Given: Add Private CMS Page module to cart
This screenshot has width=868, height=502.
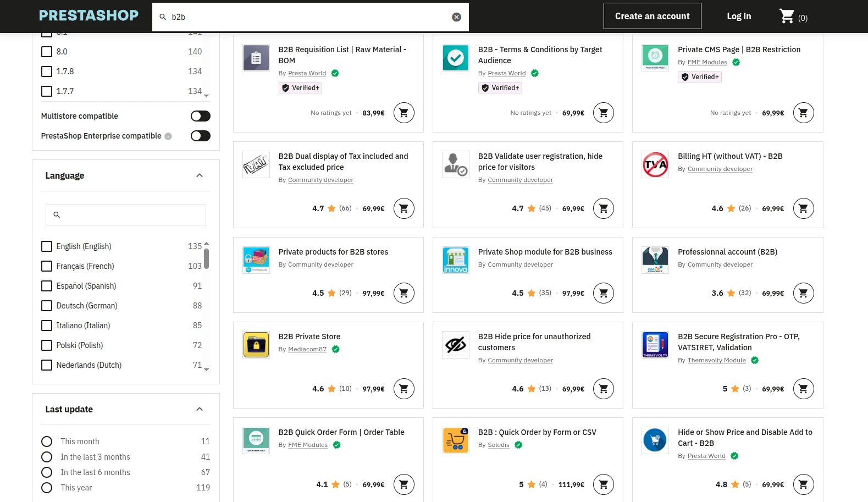Looking at the screenshot, I should click(x=804, y=113).
